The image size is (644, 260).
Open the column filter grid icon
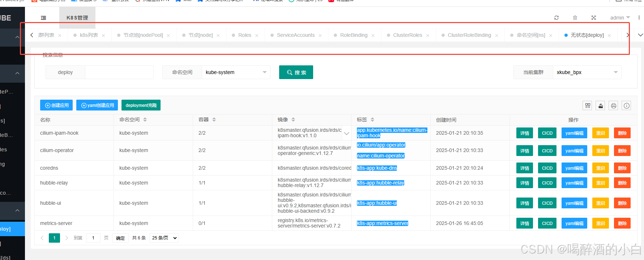(588, 105)
